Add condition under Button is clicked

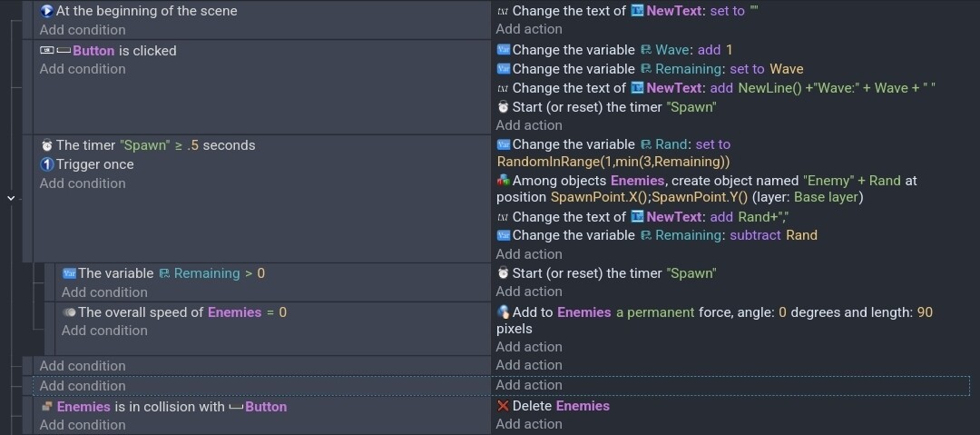(x=83, y=69)
